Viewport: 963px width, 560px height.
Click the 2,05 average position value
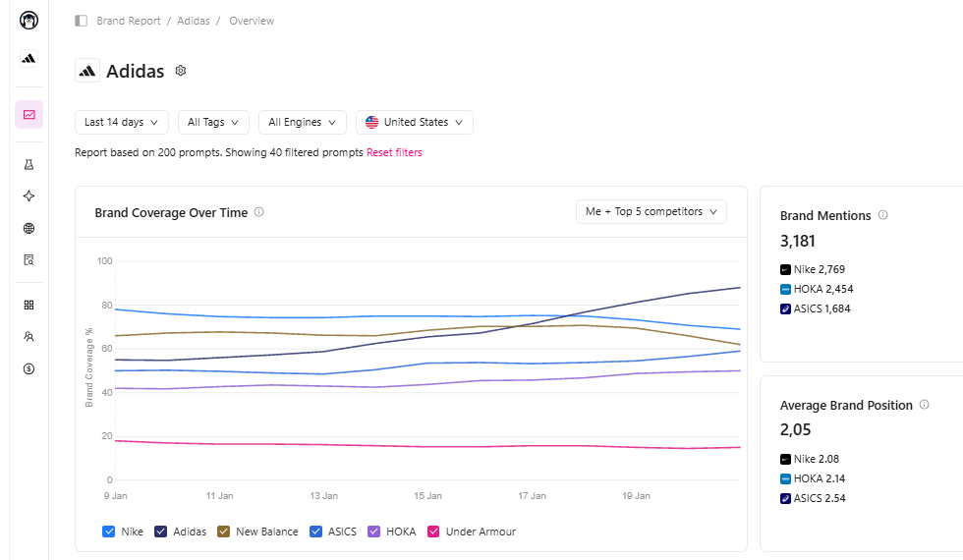coord(795,430)
